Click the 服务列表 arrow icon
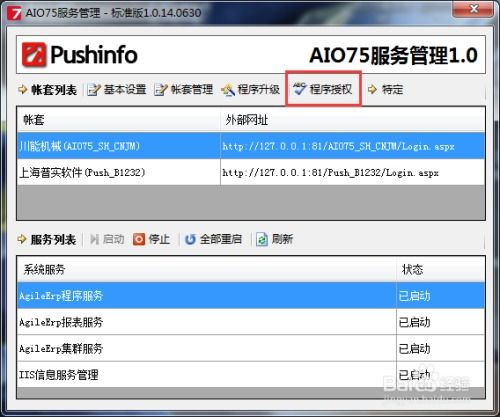Image resolution: width=500 pixels, height=417 pixels. click(22, 239)
